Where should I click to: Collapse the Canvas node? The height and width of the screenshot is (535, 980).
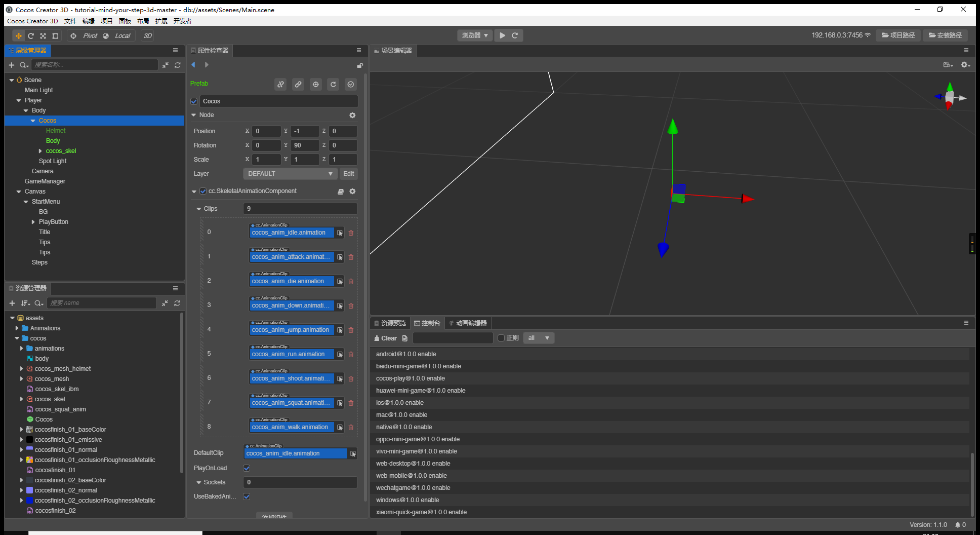pos(19,192)
